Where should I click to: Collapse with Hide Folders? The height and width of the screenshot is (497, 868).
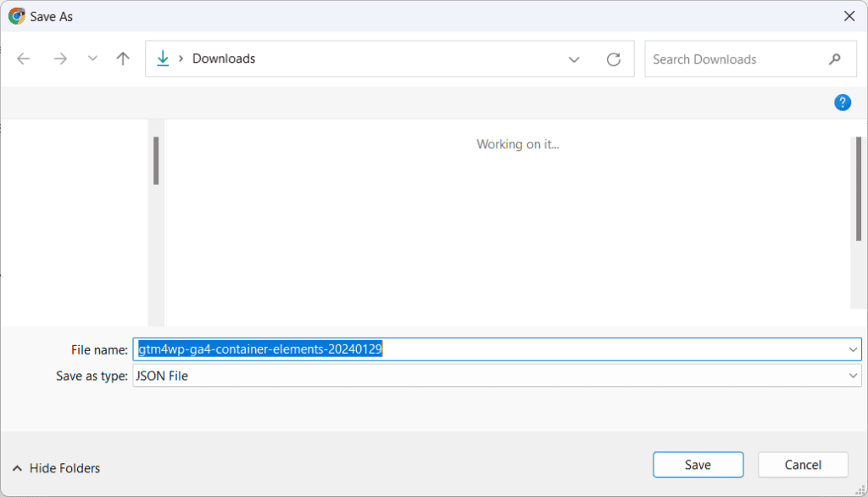56,468
